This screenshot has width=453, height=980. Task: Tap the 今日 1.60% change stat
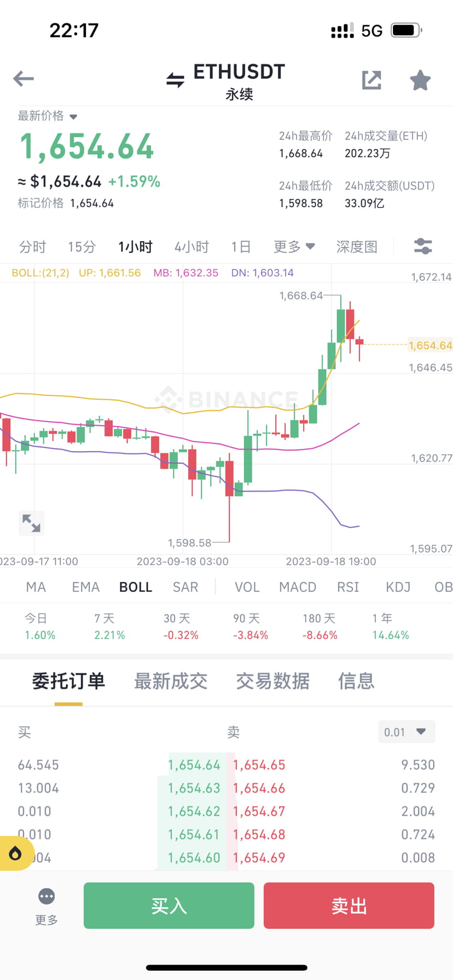[x=39, y=627]
